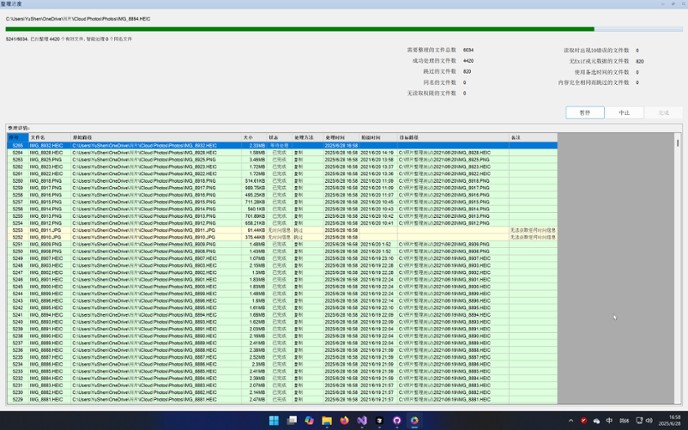Open Visual Studio from the taskbar
Viewport: 688px width, 430px height.
point(363,421)
